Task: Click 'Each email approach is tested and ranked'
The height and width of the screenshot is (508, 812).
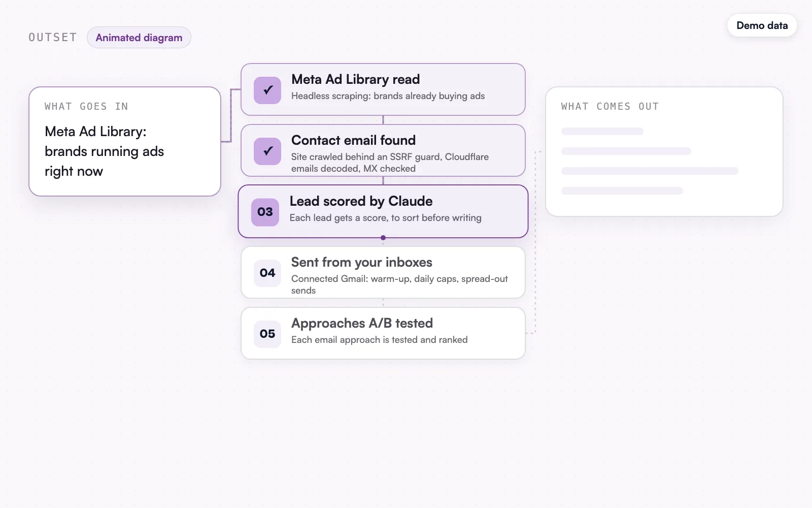Action: pos(379,340)
